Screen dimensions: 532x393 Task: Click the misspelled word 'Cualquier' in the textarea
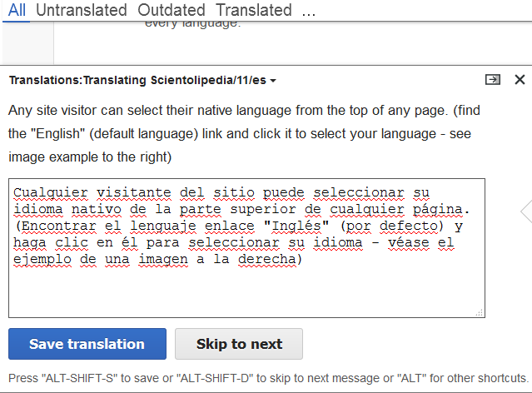click(47, 192)
